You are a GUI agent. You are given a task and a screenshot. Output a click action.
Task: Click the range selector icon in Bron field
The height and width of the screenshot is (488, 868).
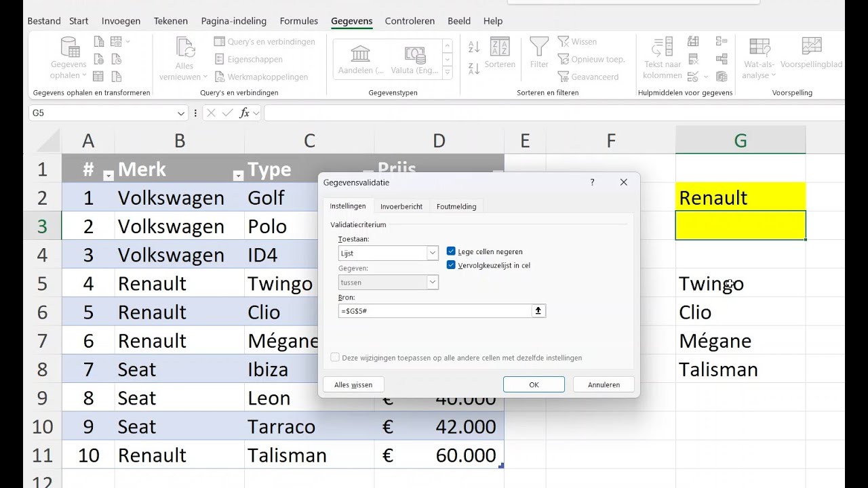(538, 311)
